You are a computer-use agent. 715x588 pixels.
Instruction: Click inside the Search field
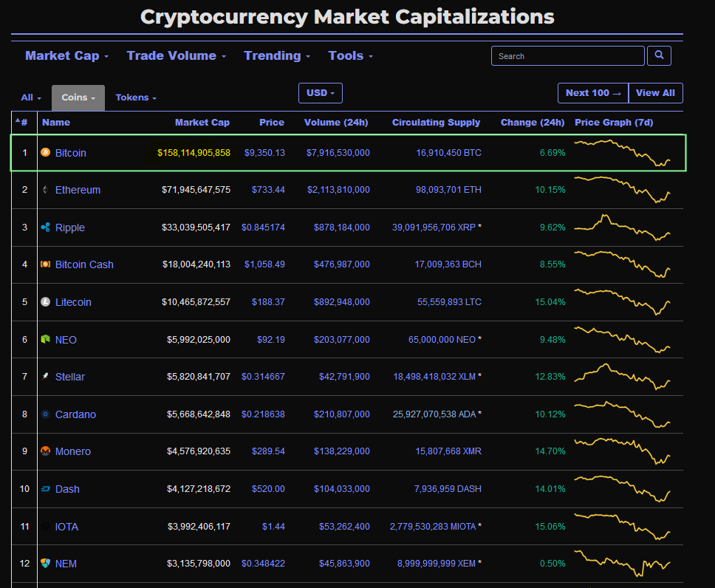coord(568,55)
